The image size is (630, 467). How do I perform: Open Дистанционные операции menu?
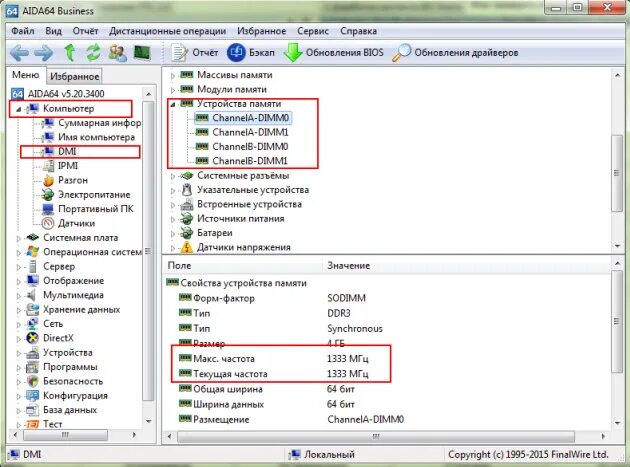point(168,31)
